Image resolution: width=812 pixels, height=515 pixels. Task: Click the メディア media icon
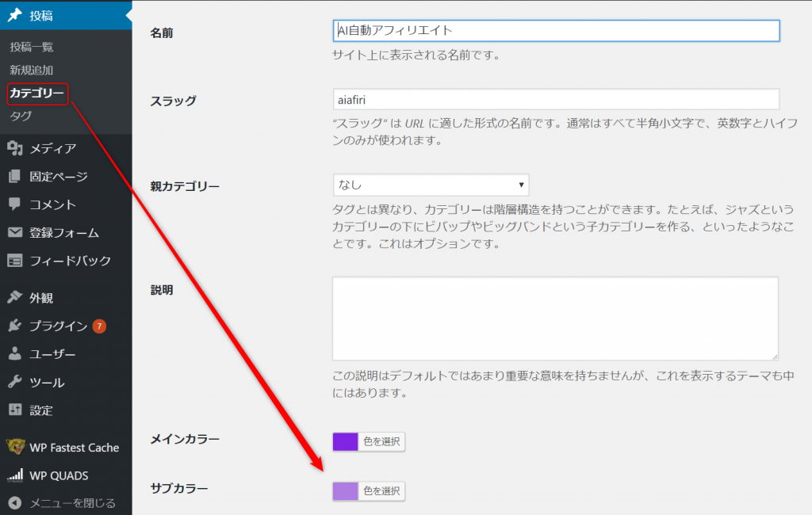coord(14,148)
